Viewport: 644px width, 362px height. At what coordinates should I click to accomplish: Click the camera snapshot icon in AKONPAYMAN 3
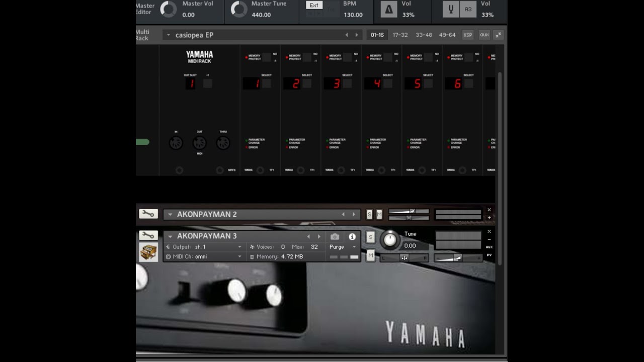[335, 237]
